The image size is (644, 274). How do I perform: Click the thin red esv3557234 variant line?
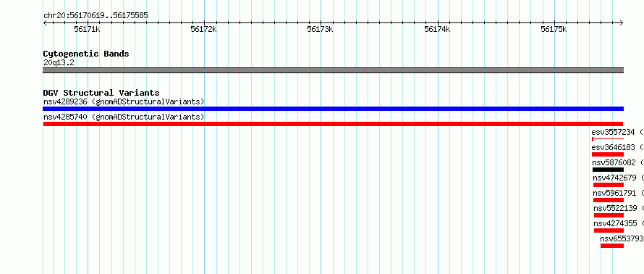(x=607, y=139)
